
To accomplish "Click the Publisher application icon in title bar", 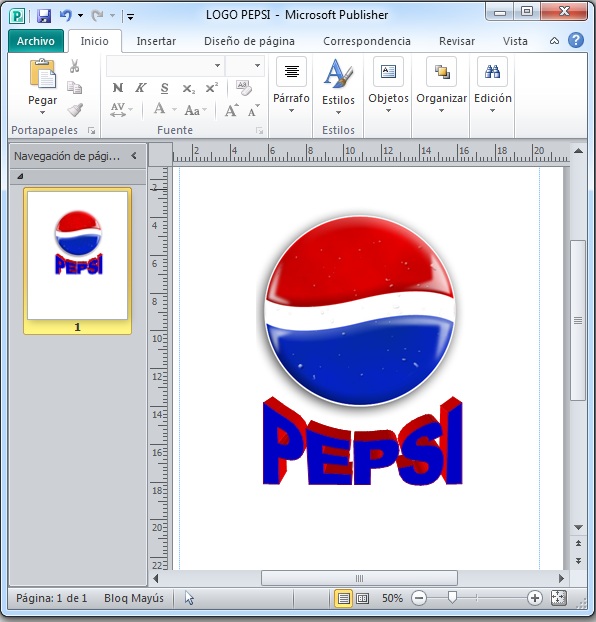I will click(x=17, y=16).
